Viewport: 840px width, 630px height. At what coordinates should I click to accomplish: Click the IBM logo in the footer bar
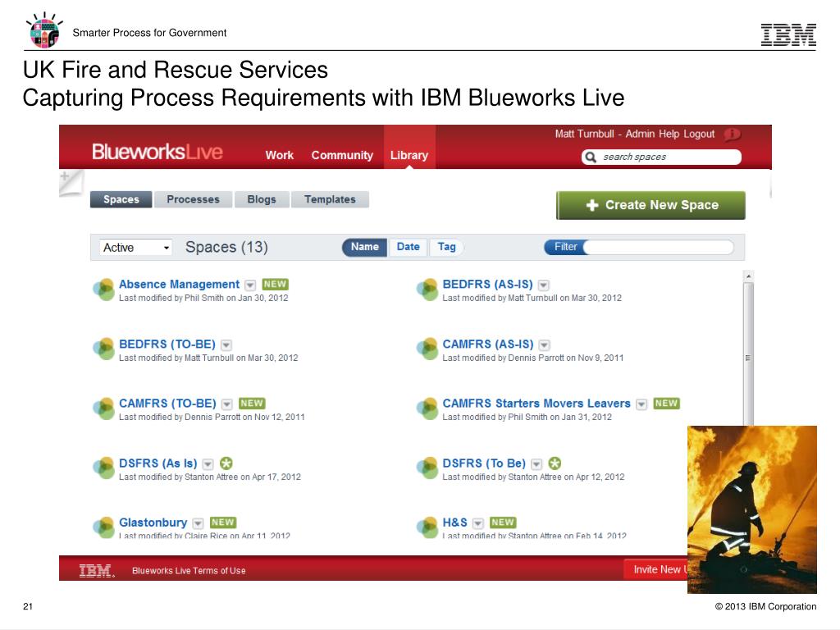[97, 571]
